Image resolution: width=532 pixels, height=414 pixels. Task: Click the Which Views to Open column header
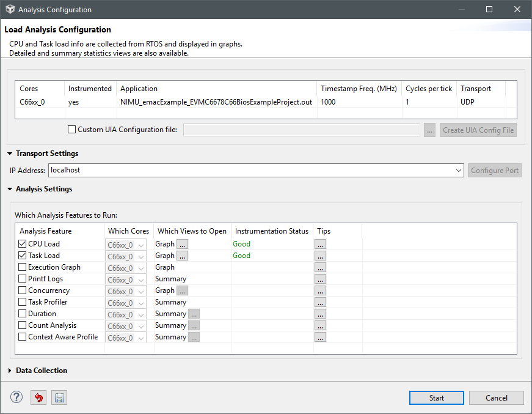click(x=192, y=231)
